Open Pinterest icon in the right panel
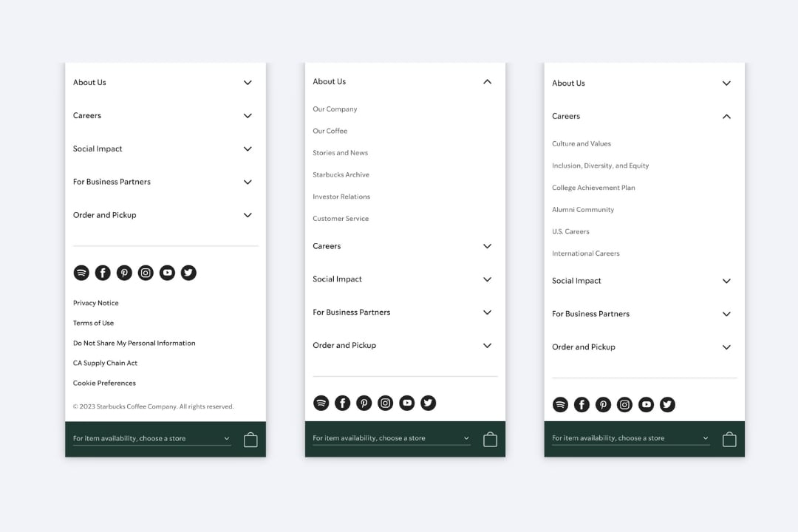The height and width of the screenshot is (532, 798). tap(603, 405)
